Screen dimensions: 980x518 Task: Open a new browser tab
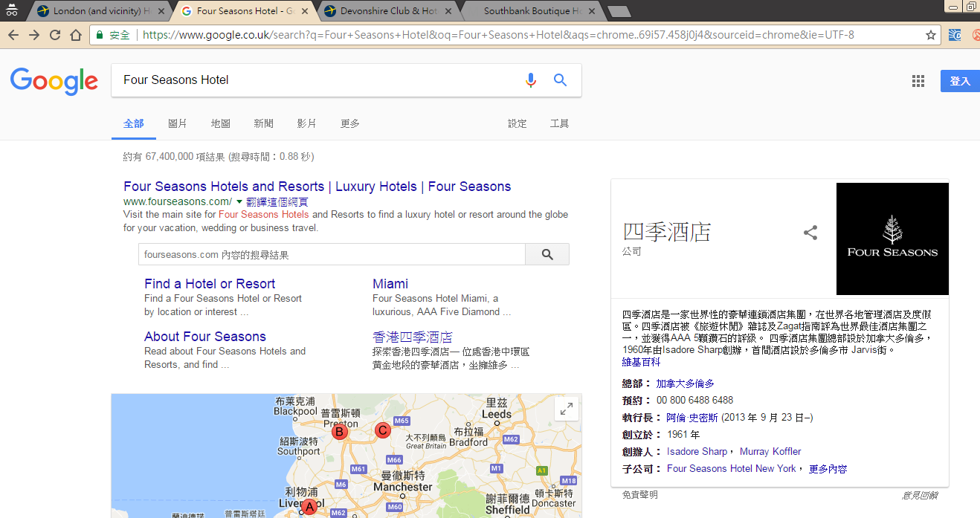(619, 11)
